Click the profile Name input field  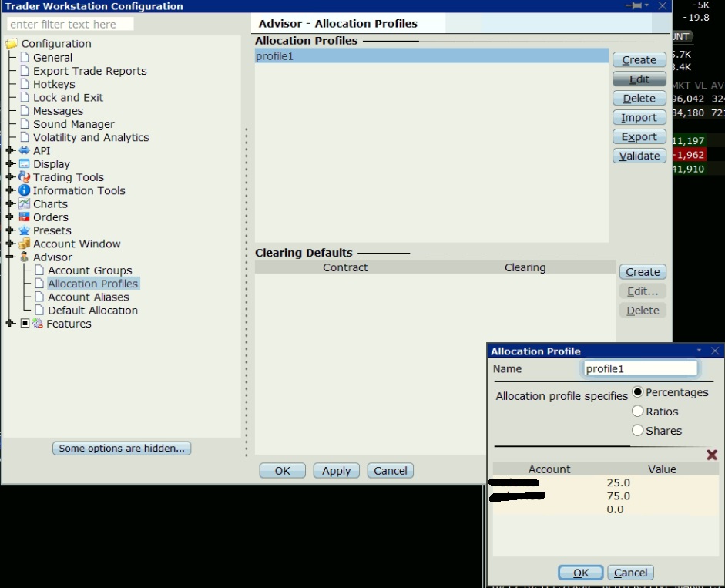click(x=640, y=368)
